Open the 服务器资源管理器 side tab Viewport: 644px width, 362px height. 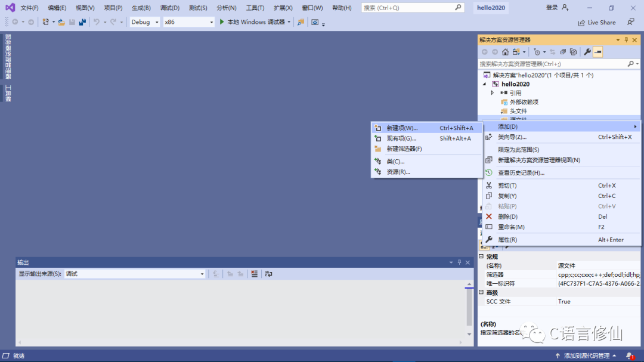(x=8, y=56)
